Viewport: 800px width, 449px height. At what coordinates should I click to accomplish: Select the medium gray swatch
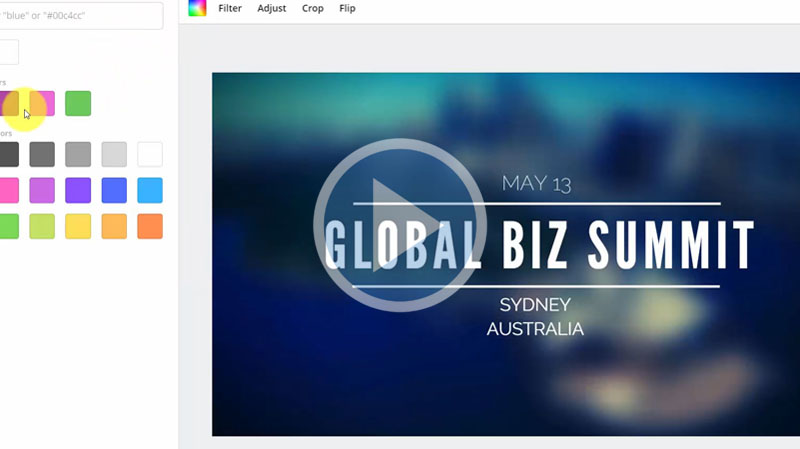click(78, 154)
